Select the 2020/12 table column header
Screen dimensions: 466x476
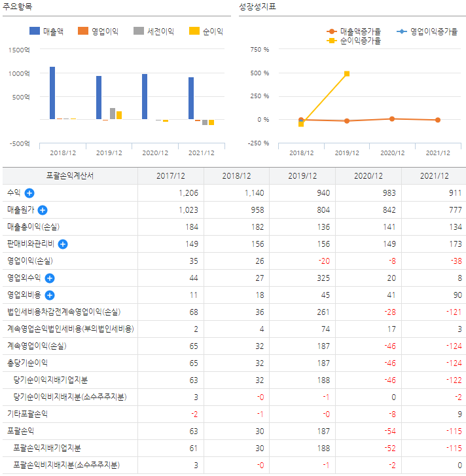368,175
